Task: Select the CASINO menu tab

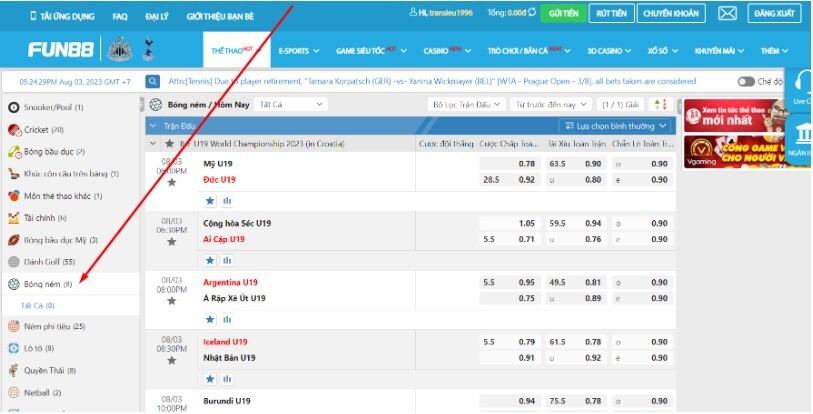Action: pyautogui.click(x=439, y=50)
